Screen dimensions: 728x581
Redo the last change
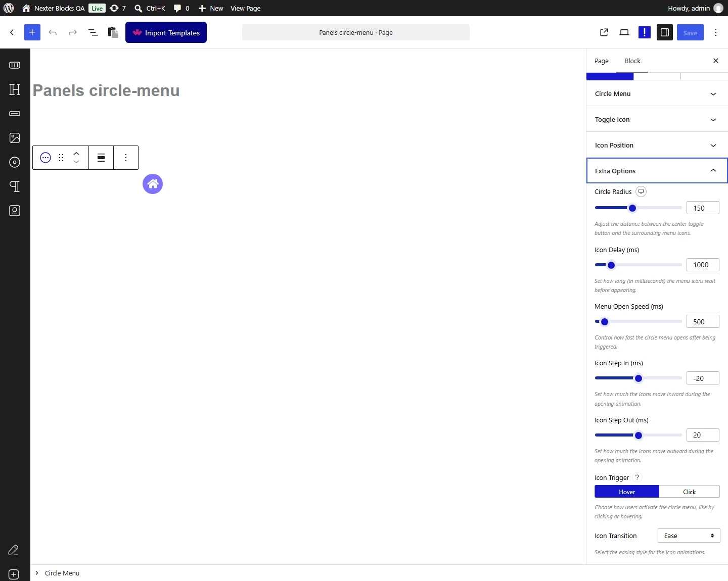pyautogui.click(x=73, y=32)
